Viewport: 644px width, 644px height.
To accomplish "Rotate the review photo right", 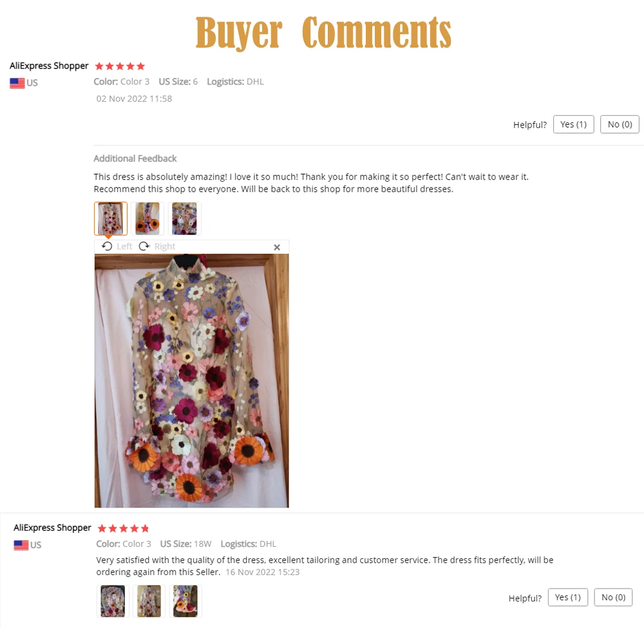I will coord(157,247).
